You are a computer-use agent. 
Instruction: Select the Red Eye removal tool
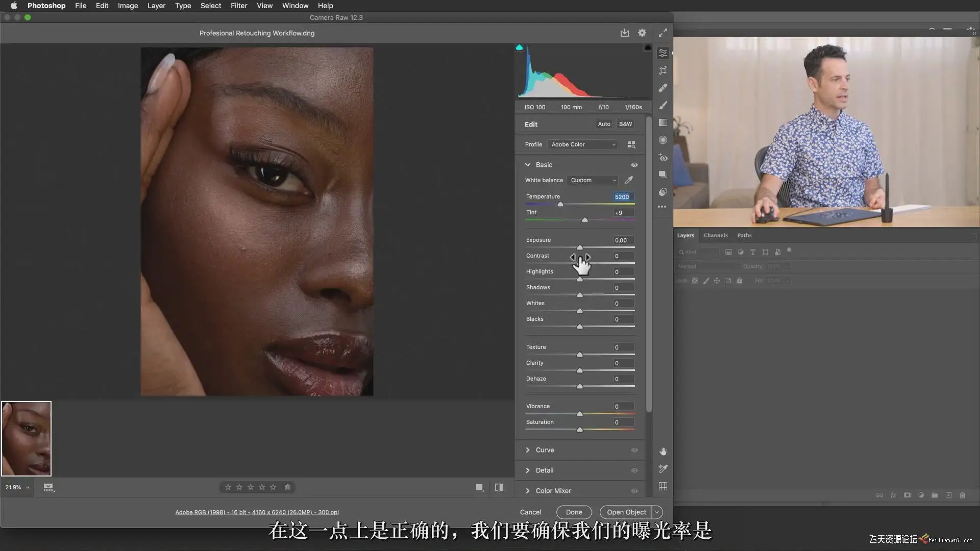[x=663, y=157]
